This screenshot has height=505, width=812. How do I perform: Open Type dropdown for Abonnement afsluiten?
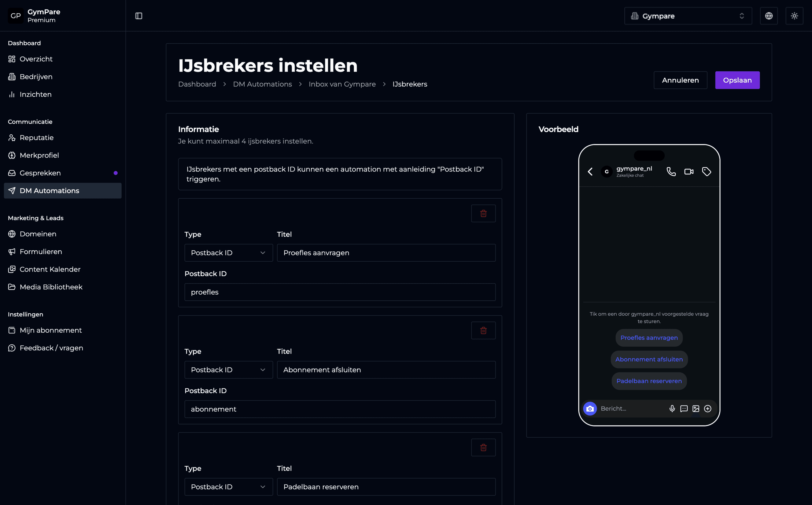[229, 370]
